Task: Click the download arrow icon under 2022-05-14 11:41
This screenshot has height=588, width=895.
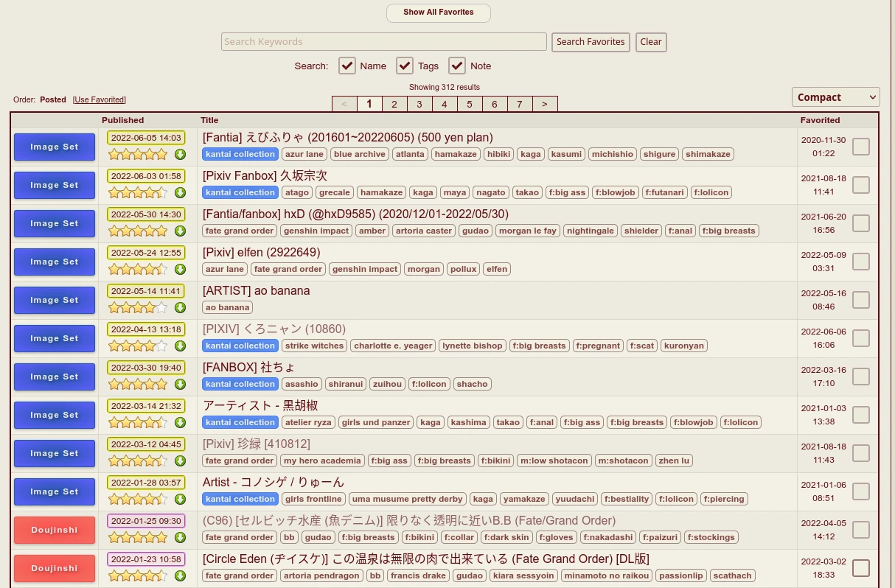Action: (x=180, y=307)
